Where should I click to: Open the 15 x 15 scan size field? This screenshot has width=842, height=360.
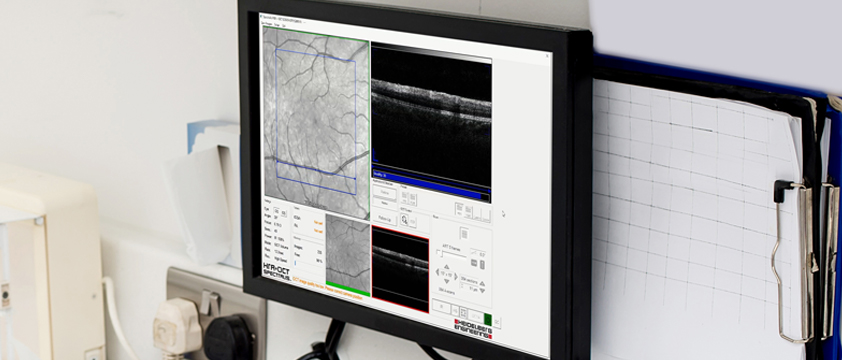[x=446, y=274]
